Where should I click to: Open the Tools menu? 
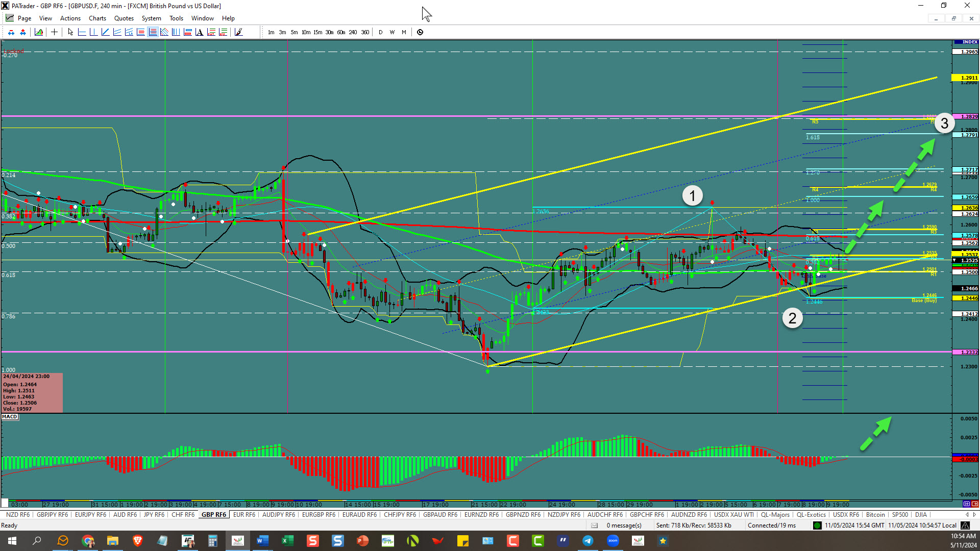point(176,18)
